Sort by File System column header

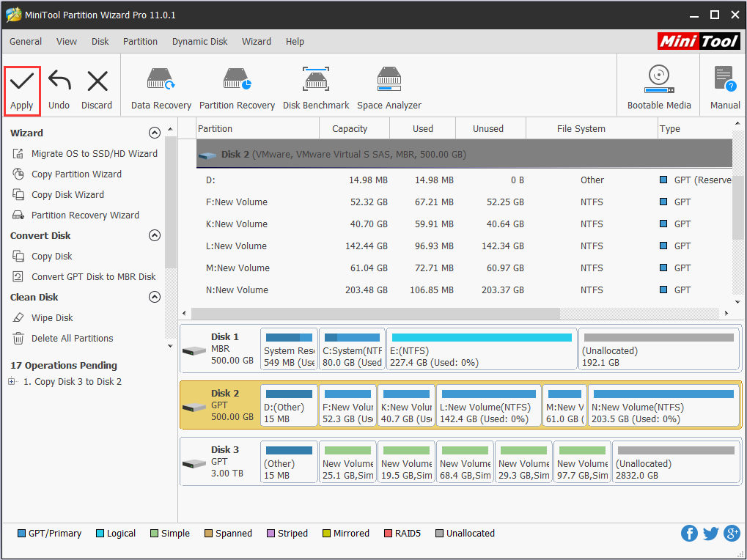(591, 128)
